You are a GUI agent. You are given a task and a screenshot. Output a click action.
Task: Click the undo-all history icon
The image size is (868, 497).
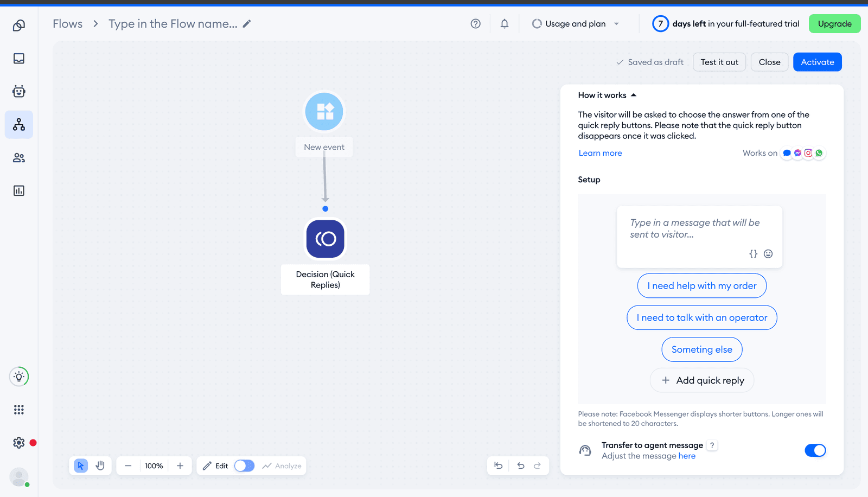click(x=499, y=466)
